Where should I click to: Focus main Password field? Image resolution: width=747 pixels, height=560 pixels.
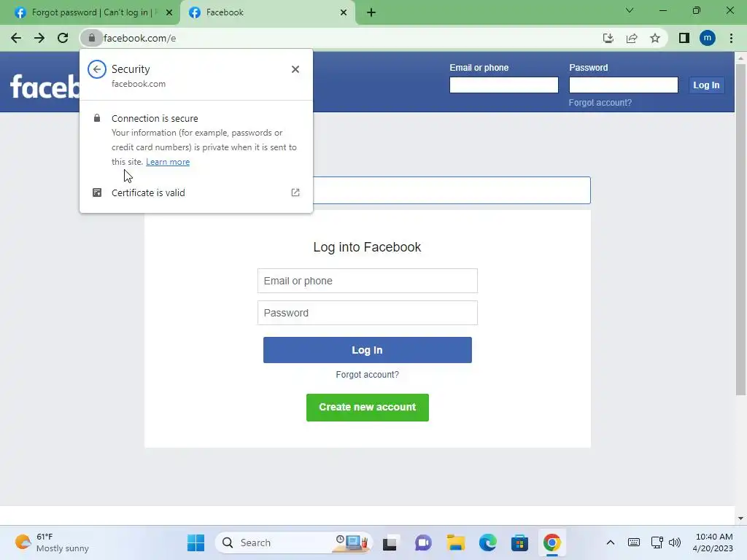[368, 313]
